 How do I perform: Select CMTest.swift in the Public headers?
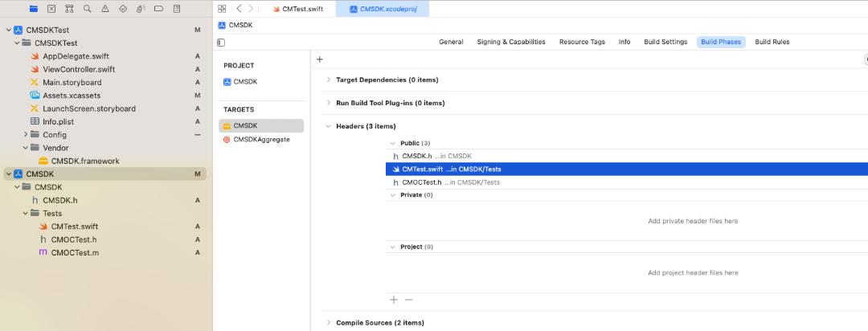[x=627, y=170]
